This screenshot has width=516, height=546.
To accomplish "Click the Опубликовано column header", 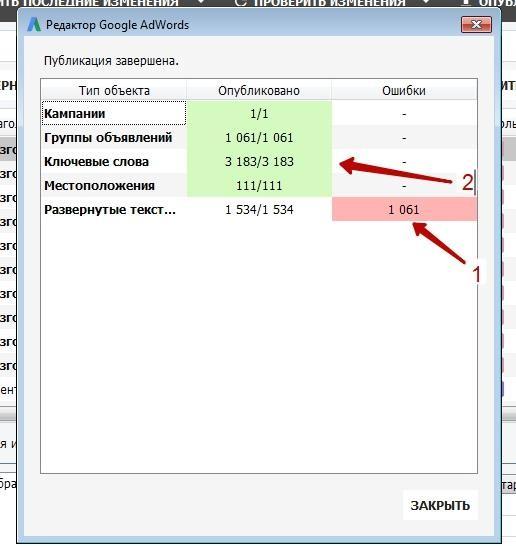I will [259, 91].
